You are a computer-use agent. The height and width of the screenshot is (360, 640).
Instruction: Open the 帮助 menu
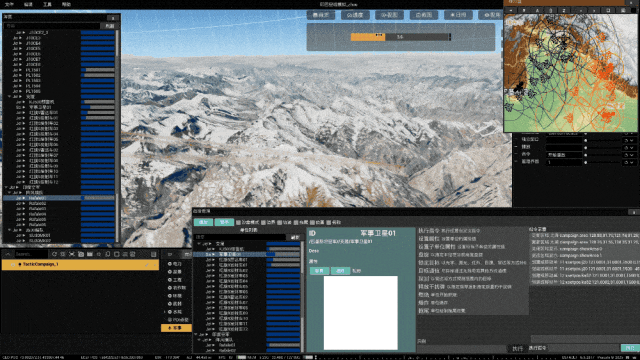tap(66, 4)
